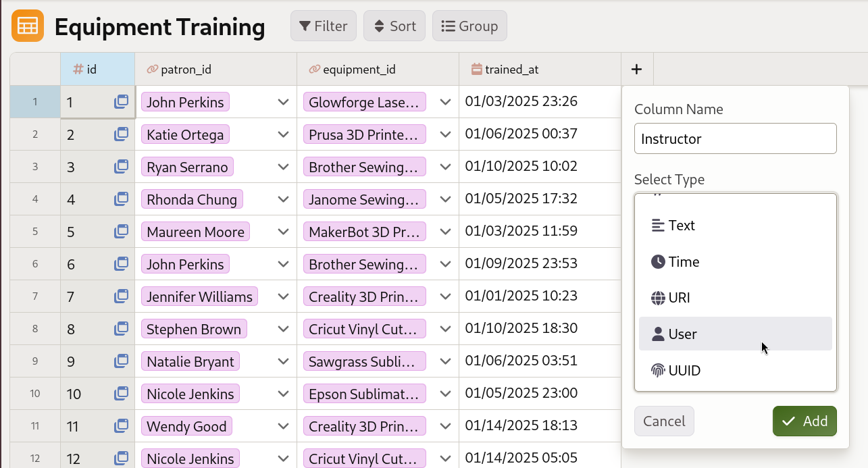Click the Column Name input showing Instructor
This screenshot has height=468, width=868.
(735, 138)
